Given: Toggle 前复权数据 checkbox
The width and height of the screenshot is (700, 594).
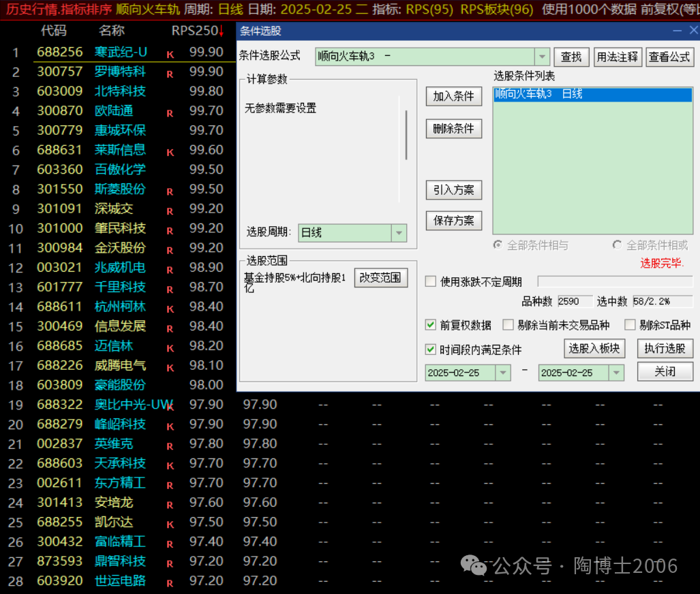Looking at the screenshot, I should [x=431, y=325].
